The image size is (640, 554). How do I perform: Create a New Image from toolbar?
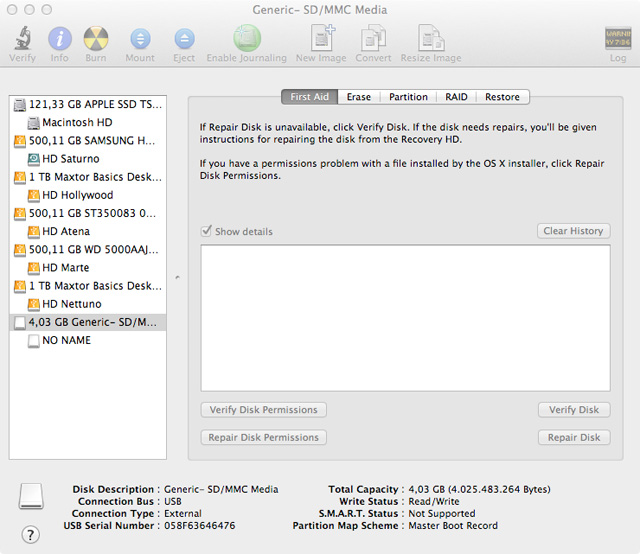pos(320,39)
